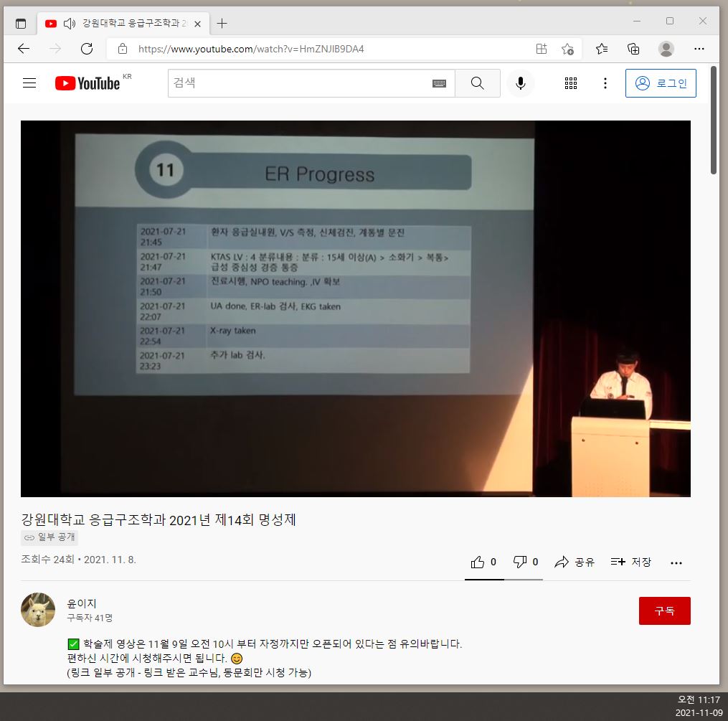Click the red 구독 subscribe button
Image resolution: width=728 pixels, height=721 pixels.
664,611
